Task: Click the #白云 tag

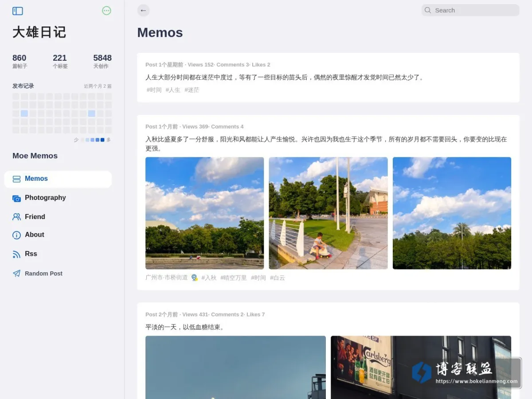Action: pyautogui.click(x=278, y=278)
